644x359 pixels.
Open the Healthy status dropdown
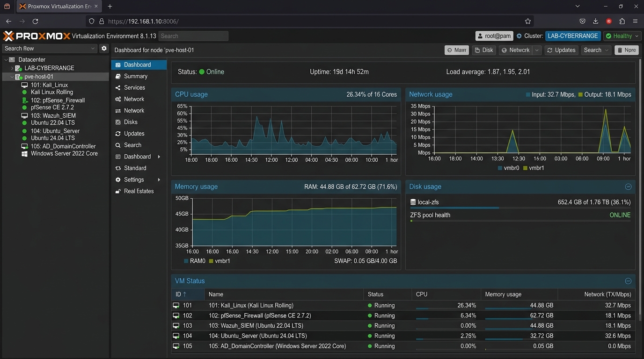pos(622,36)
